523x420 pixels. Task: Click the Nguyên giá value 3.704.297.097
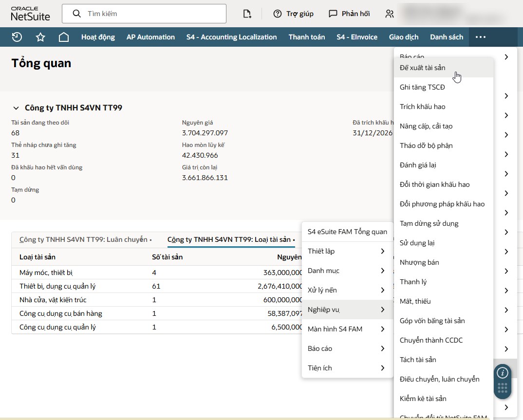coord(205,133)
